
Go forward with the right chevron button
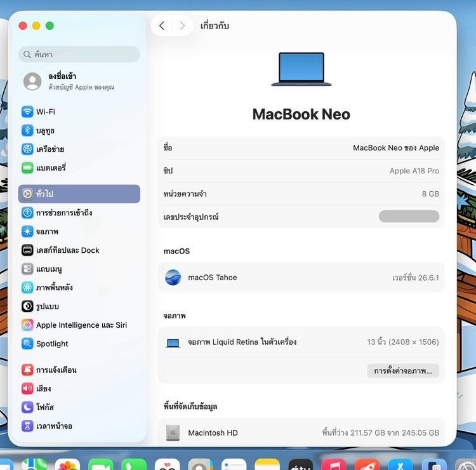(182, 26)
